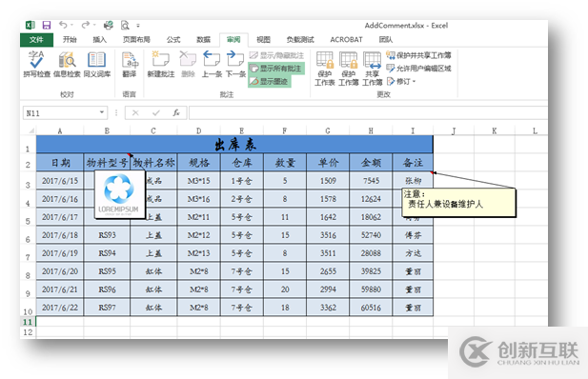Screen dimensions: 588x379
Task: Click the 备注 header cell
Action: [413, 162]
